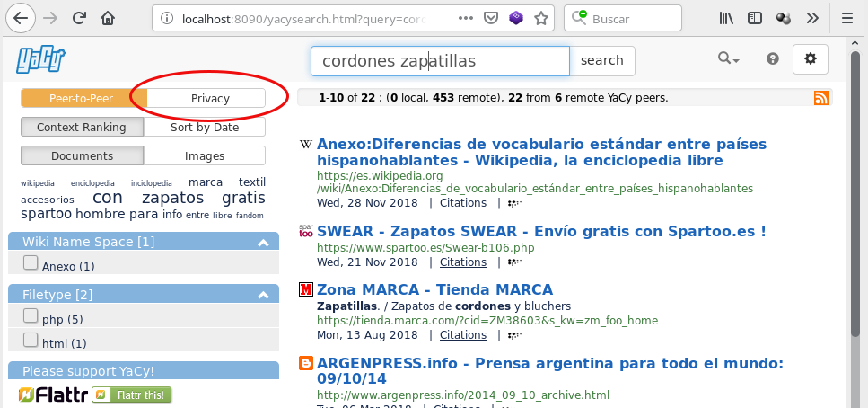Click the purple container extension icon
This screenshot has width=868, height=408.
pyautogui.click(x=516, y=18)
